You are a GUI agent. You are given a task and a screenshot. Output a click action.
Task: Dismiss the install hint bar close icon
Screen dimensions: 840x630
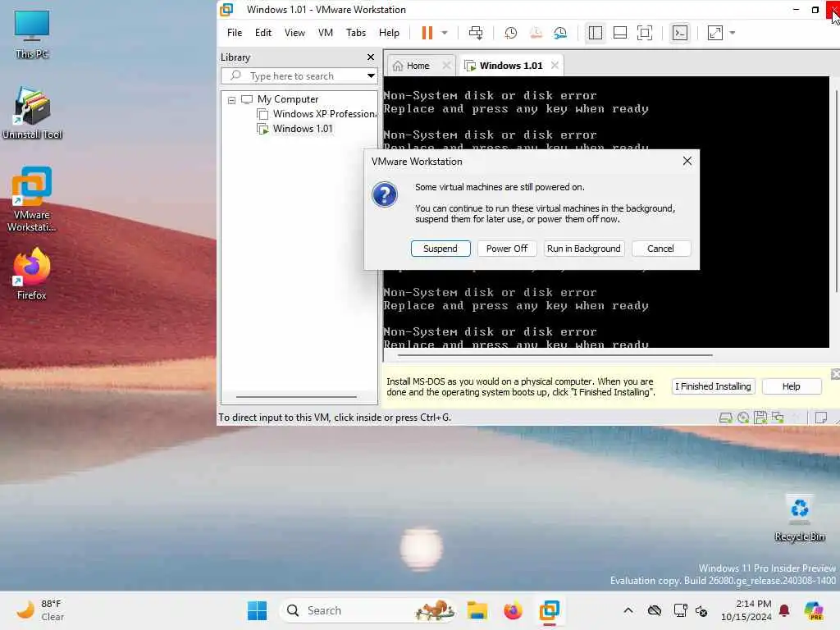coord(835,374)
